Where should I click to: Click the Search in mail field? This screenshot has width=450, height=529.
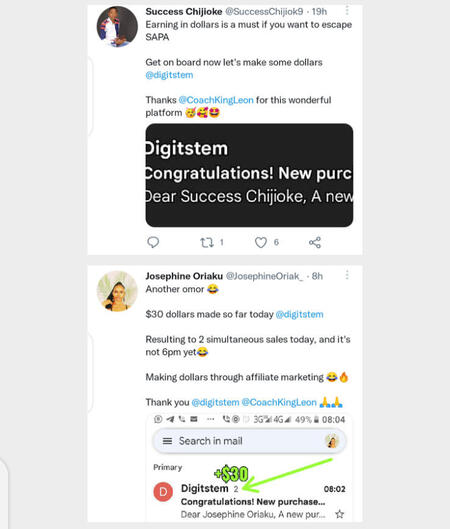[x=249, y=441]
